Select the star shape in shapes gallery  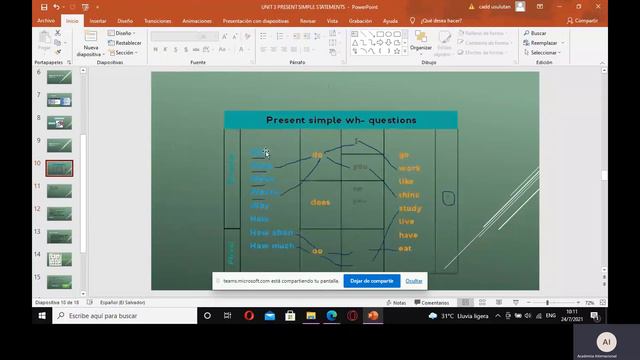point(397,51)
